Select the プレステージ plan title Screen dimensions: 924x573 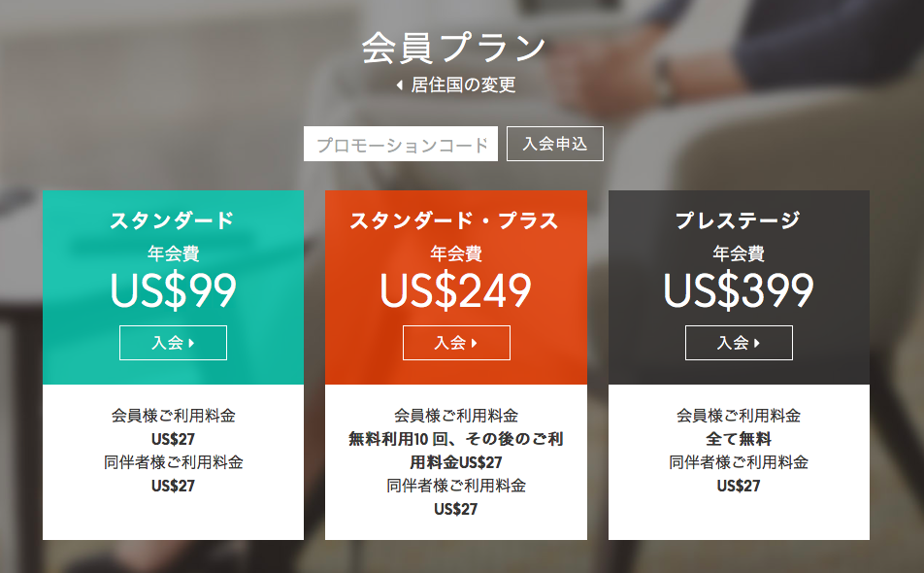[x=738, y=220]
